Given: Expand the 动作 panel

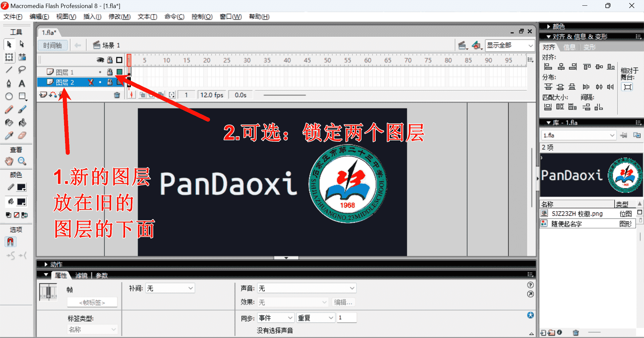Looking at the screenshot, I should (46, 264).
